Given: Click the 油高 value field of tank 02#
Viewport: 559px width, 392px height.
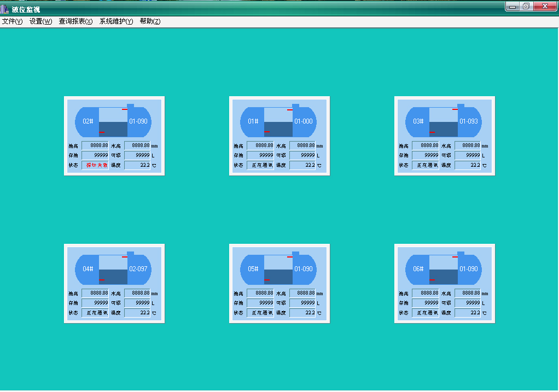Looking at the screenshot, I should click(95, 145).
